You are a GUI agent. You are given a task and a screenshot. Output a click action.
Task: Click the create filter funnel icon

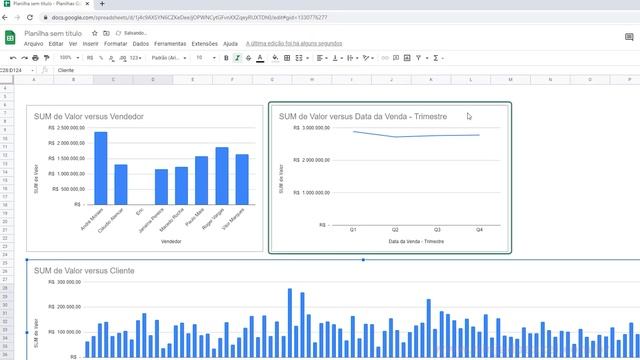click(418, 58)
